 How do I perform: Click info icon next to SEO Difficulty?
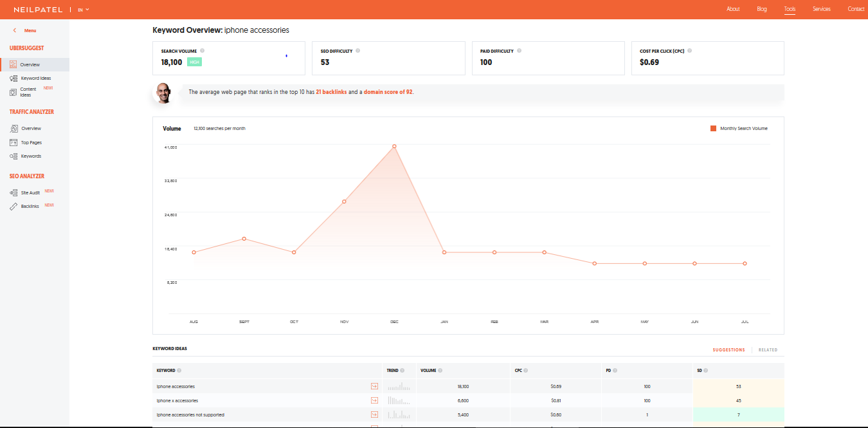tap(358, 50)
